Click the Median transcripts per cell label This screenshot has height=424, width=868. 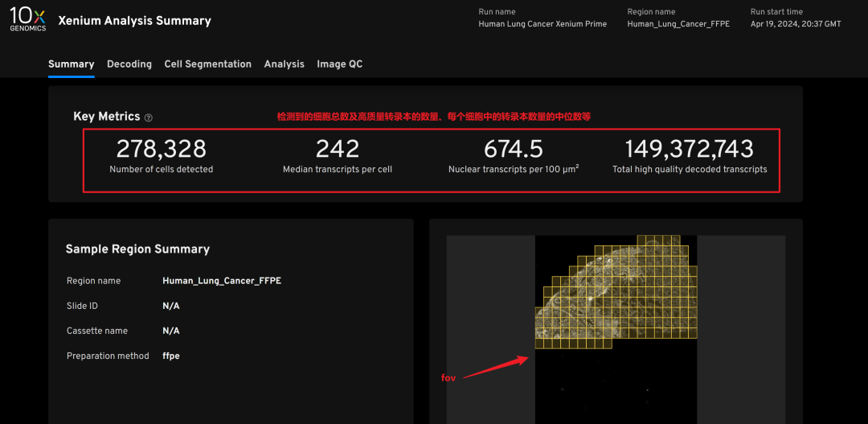click(x=337, y=170)
